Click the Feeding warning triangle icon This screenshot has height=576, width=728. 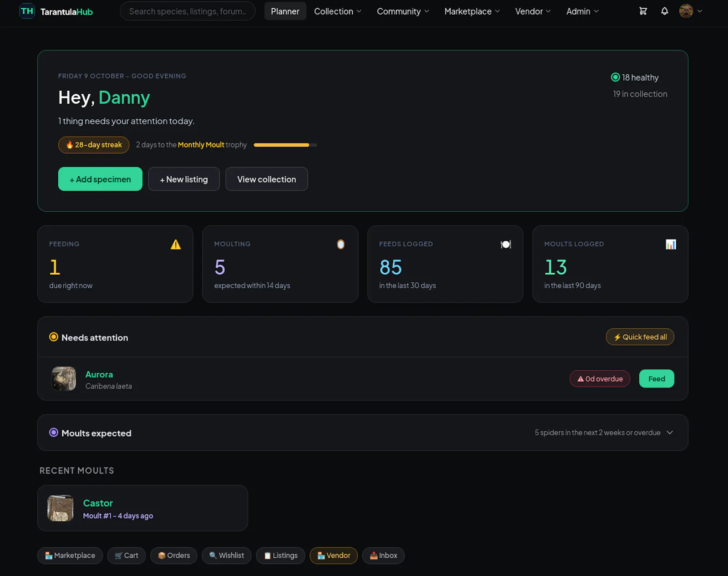(176, 245)
